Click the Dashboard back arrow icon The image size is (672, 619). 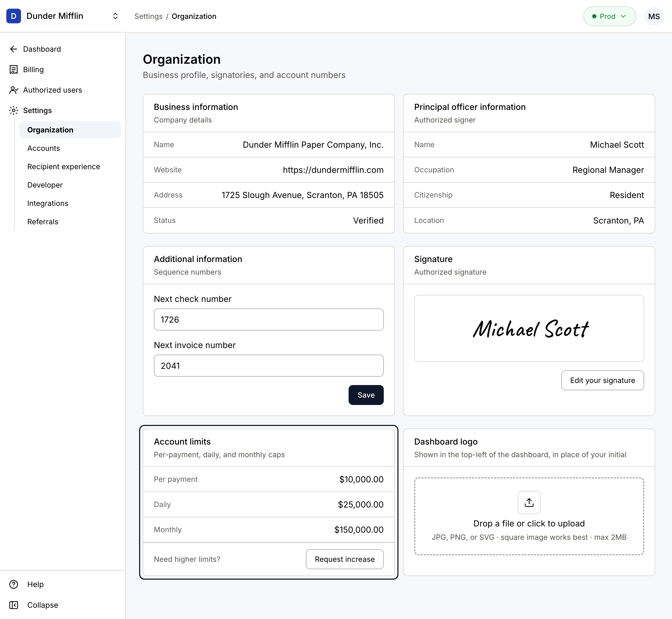coord(13,49)
